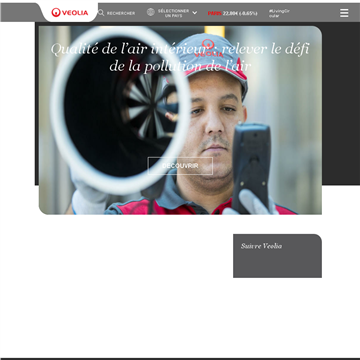Screen dimensions: 360x360
Task: Click the stock percentage change value
Action: click(x=248, y=13)
